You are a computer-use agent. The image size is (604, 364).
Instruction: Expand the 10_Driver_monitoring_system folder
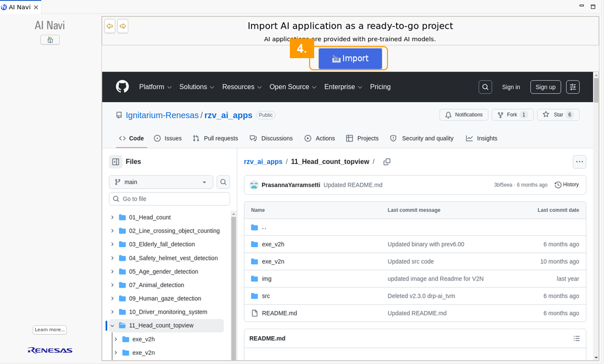point(112,312)
